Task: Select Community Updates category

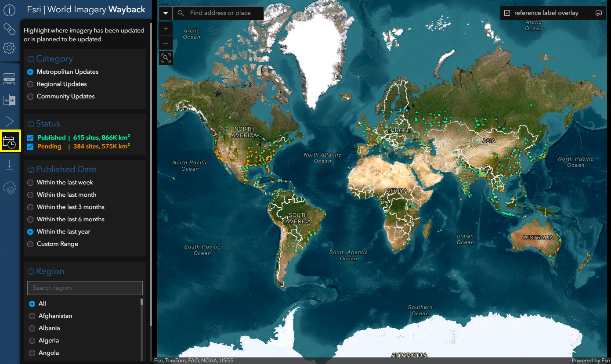Action: pyautogui.click(x=30, y=97)
